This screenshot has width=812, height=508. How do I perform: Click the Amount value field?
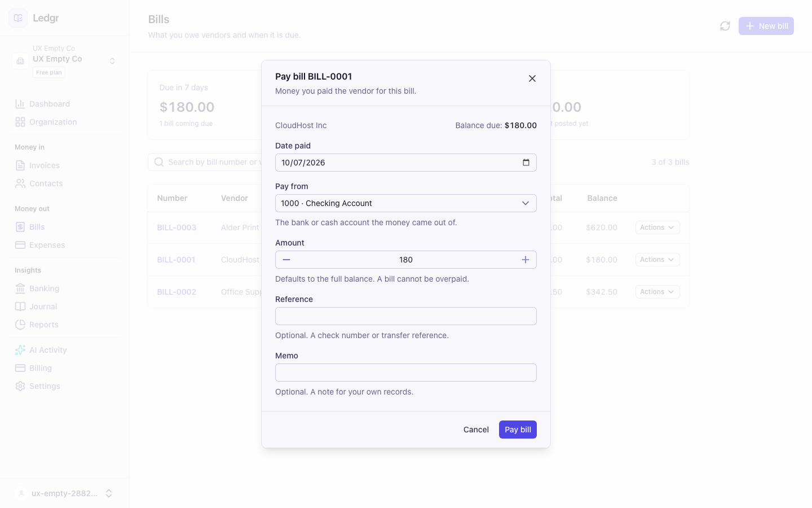(406, 260)
